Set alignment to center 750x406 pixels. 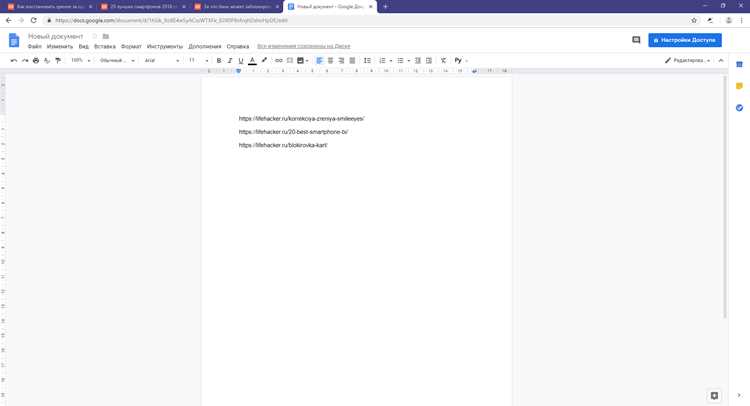coord(331,60)
